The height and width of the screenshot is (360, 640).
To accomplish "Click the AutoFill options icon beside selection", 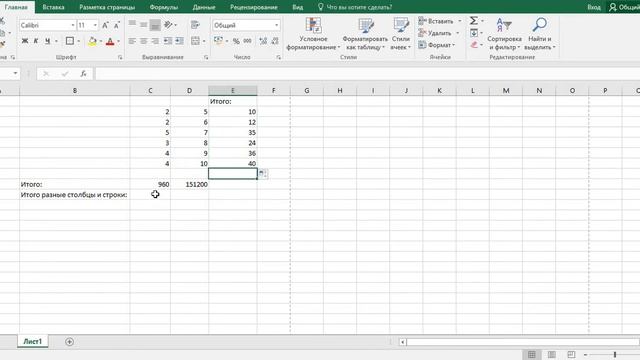I will click(263, 174).
